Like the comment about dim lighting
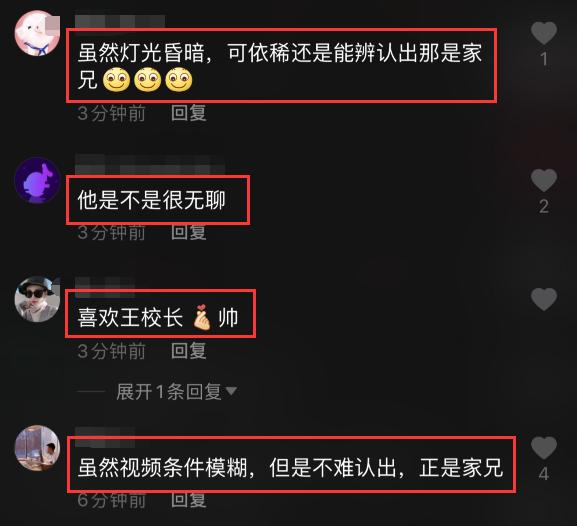The height and width of the screenshot is (526, 577). point(544,33)
